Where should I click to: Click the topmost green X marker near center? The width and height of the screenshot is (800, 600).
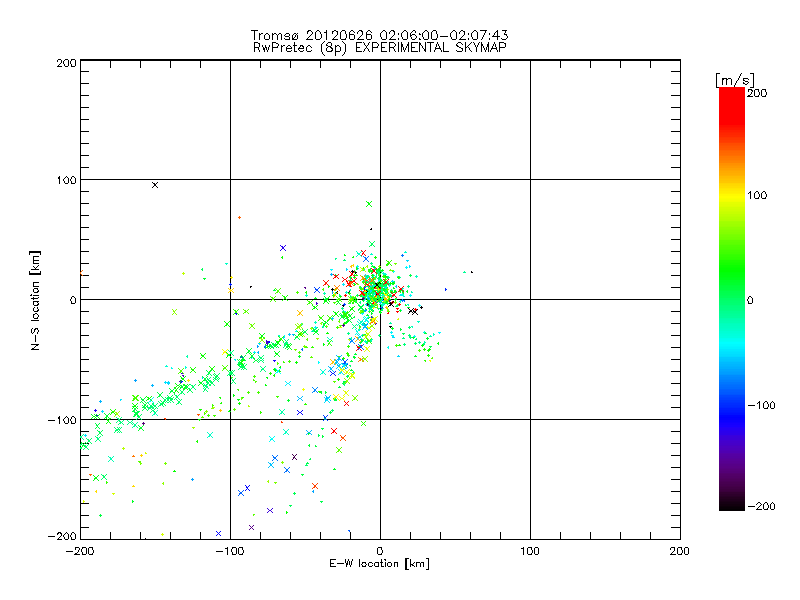(369, 204)
